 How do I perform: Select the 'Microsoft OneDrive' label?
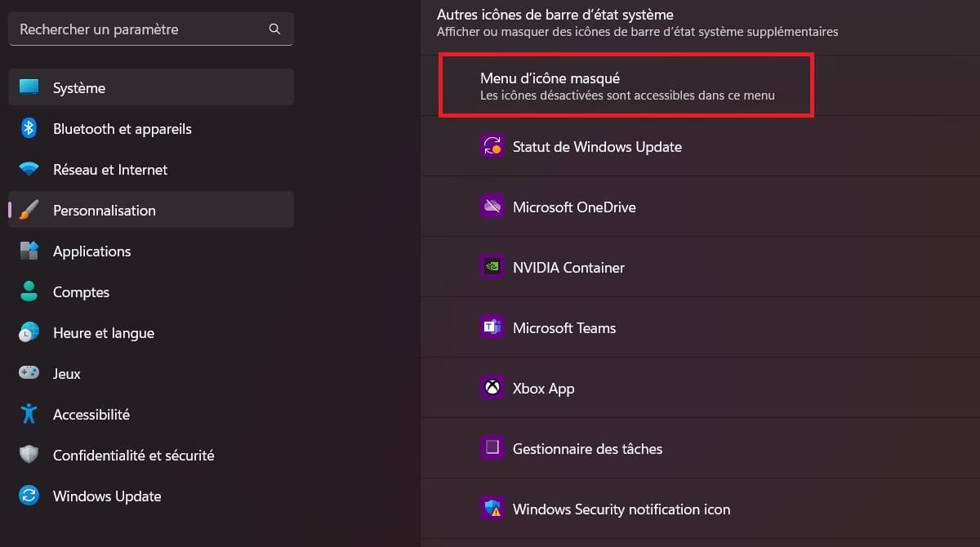coord(574,207)
